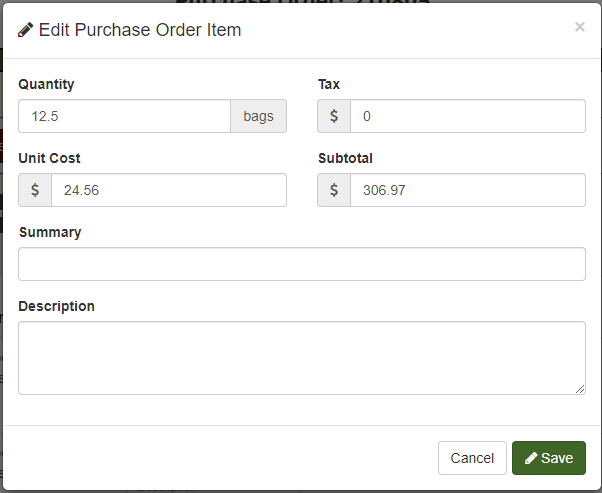The image size is (602, 493).
Task: Click the 'Edit Purchase Order Item' heading
Action: (x=139, y=30)
